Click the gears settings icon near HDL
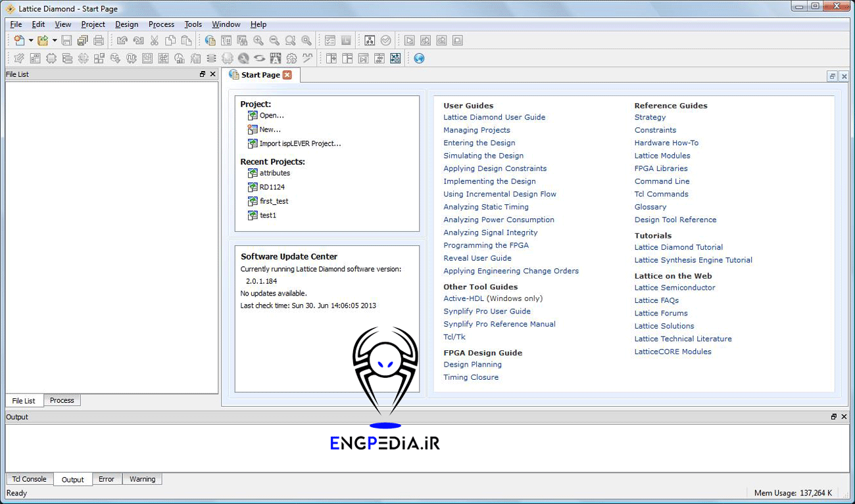 click(x=291, y=58)
